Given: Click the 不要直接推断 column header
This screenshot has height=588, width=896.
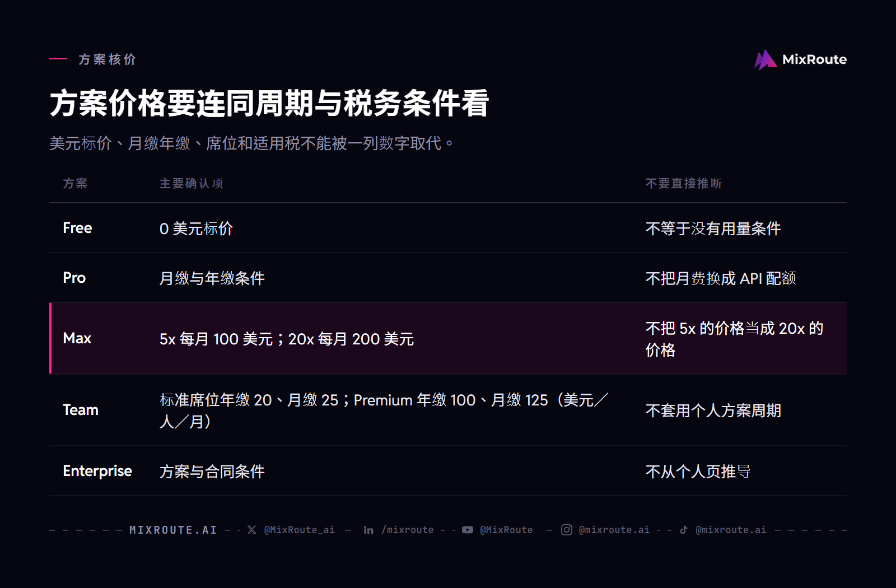Looking at the screenshot, I should tap(683, 184).
